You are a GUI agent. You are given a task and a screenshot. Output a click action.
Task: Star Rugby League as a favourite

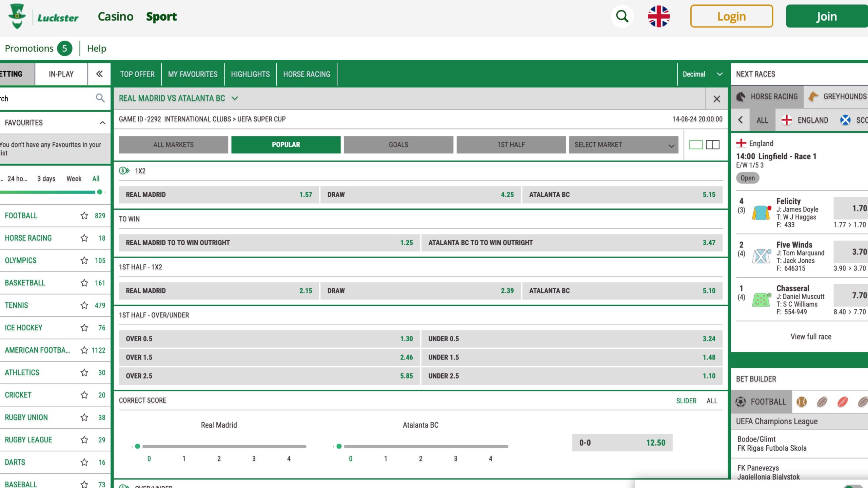click(x=84, y=440)
